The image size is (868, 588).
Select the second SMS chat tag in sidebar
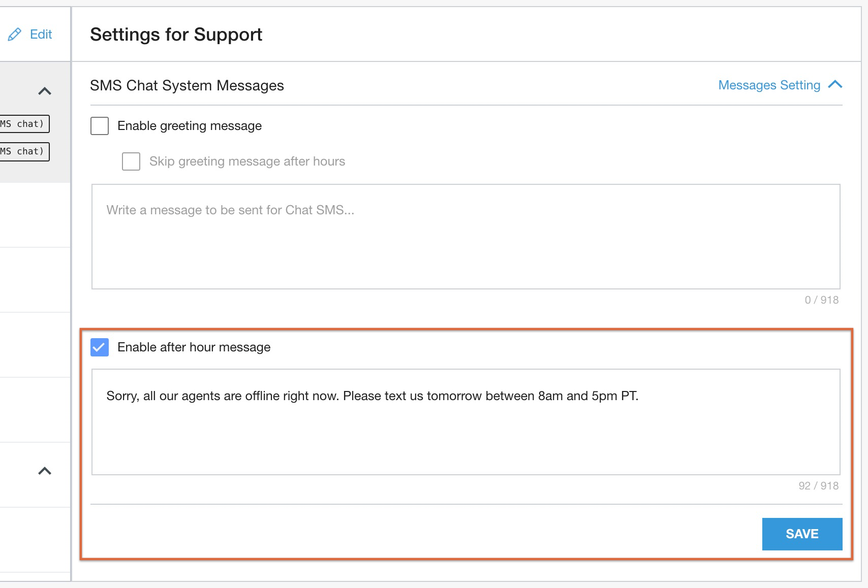pyautogui.click(x=23, y=151)
